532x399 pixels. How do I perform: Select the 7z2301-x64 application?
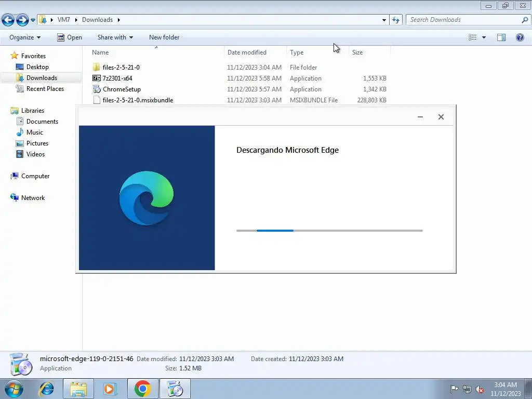(x=117, y=78)
